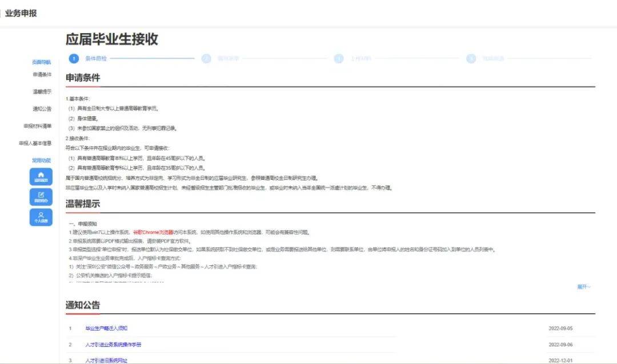Click the edit-pencil icon button in sidebar

(x=41, y=197)
